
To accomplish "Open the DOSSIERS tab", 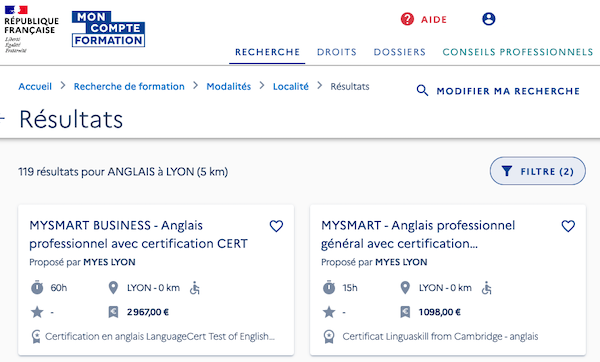I will tap(399, 52).
